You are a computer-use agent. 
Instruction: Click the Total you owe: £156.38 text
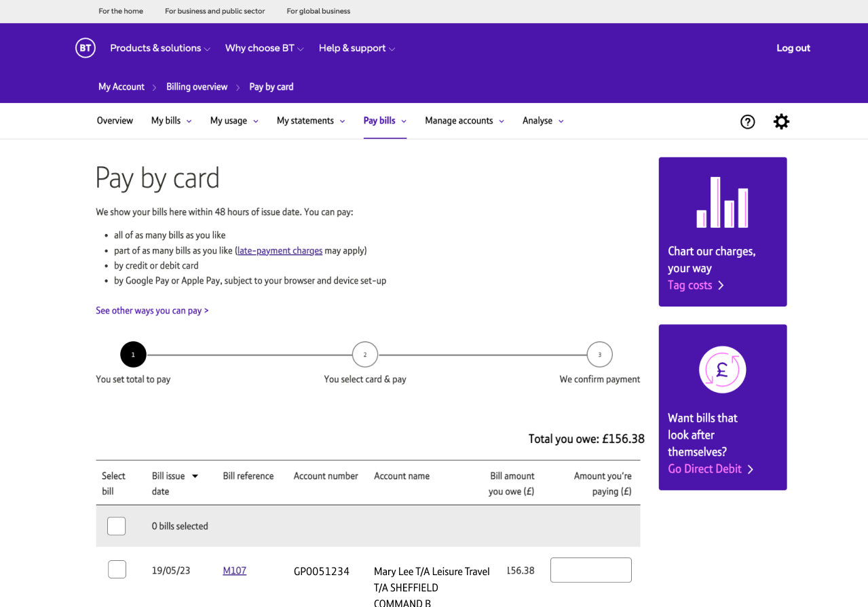(586, 439)
